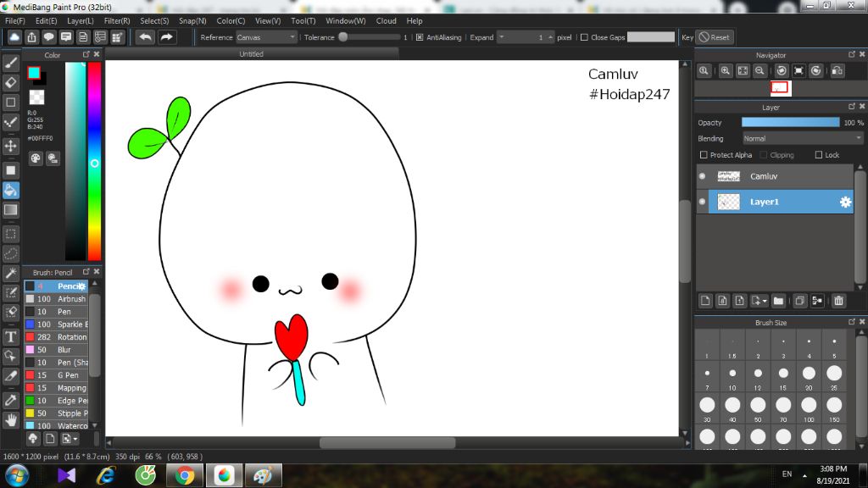Select the Airbrush brush

click(56, 299)
